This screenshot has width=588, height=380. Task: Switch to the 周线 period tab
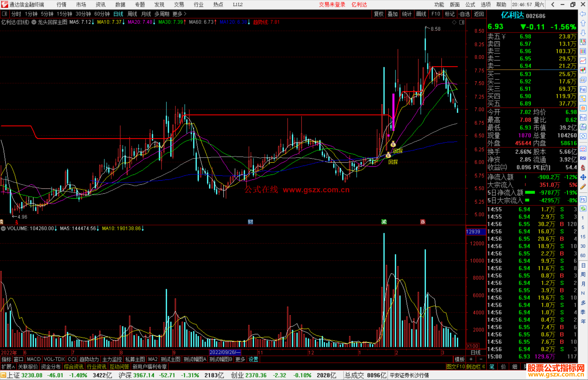132,14
